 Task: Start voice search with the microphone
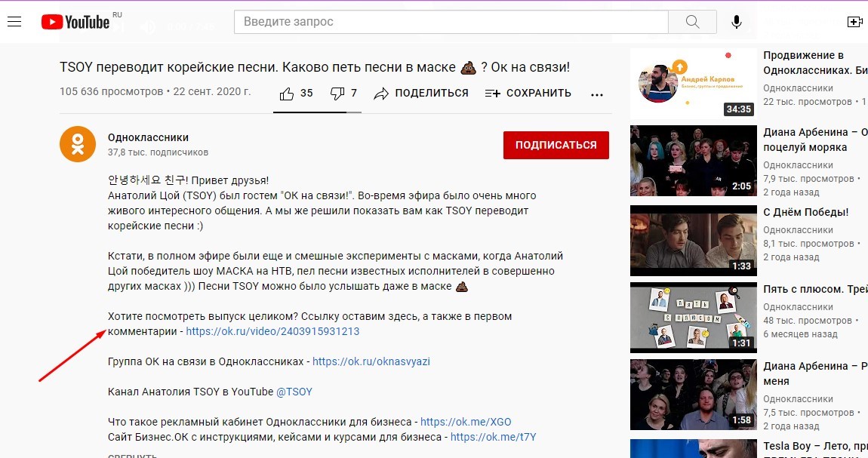736,22
